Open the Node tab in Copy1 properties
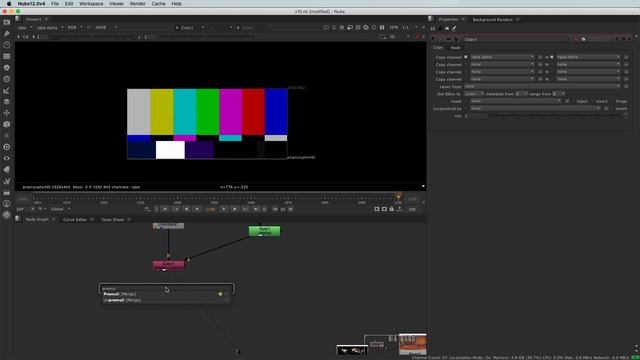 (x=455, y=48)
